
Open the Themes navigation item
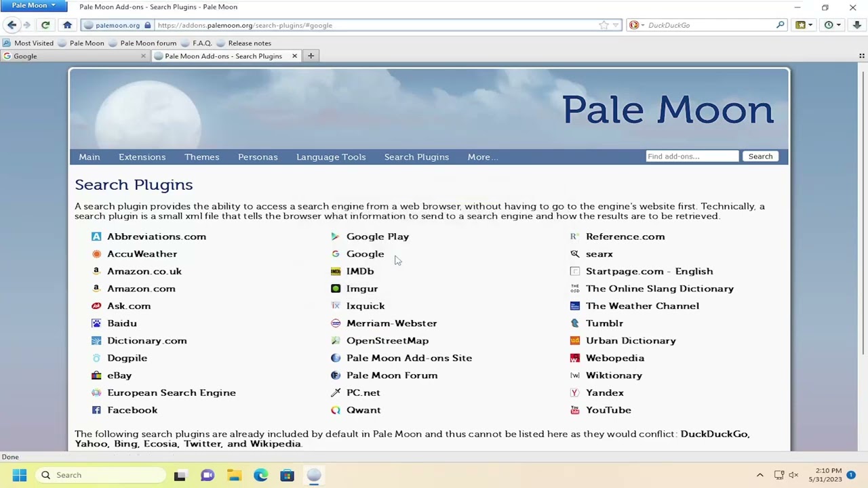[x=201, y=157]
